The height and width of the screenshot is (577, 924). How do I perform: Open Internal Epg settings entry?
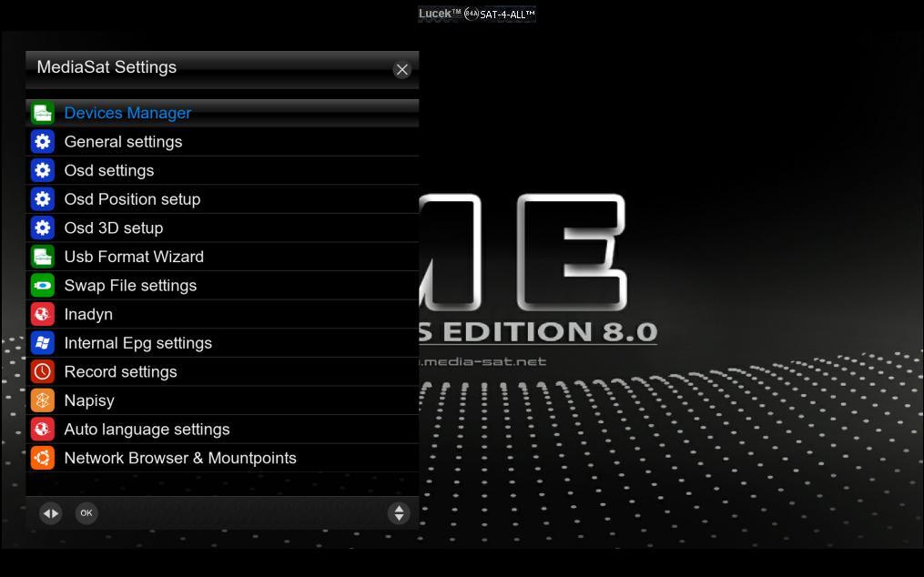222,343
